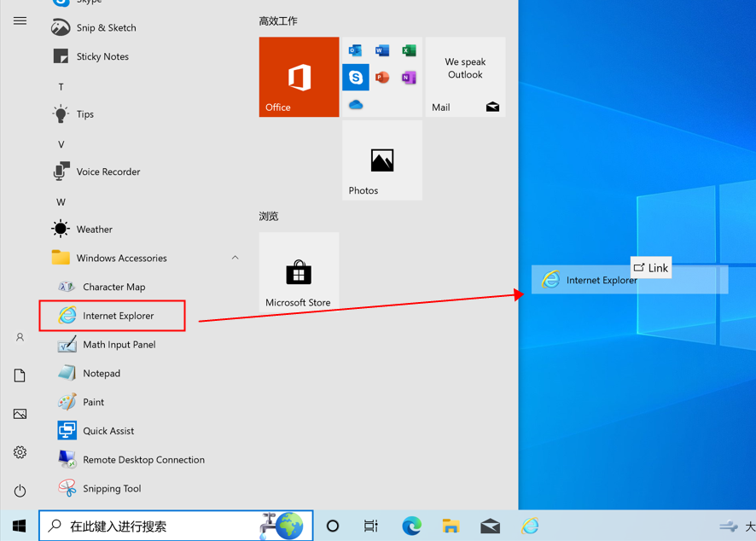Open the Photos tile

point(381,160)
